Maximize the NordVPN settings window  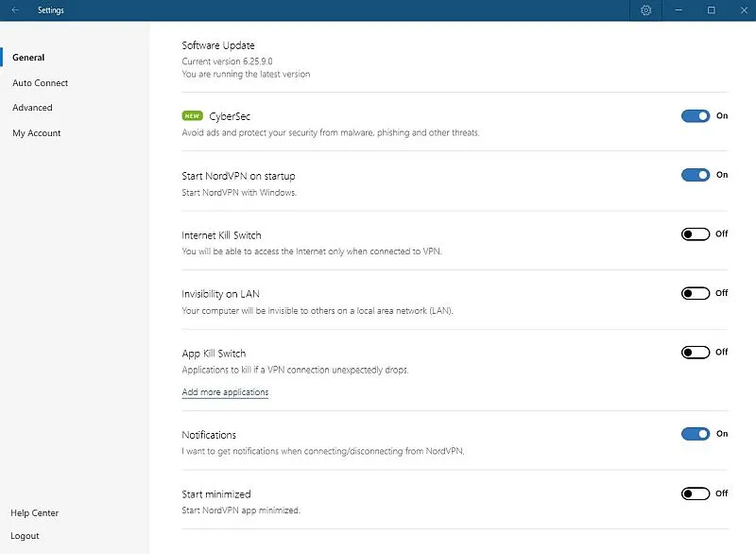(712, 9)
